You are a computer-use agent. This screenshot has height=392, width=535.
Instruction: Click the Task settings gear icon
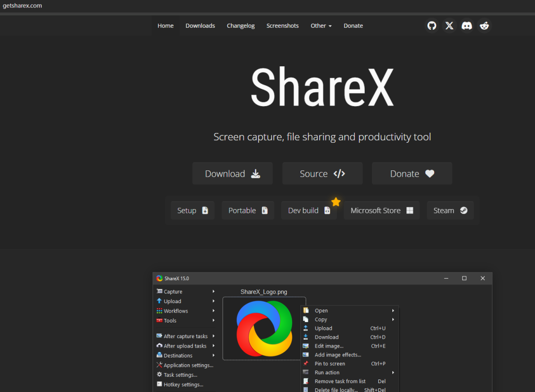click(x=159, y=375)
